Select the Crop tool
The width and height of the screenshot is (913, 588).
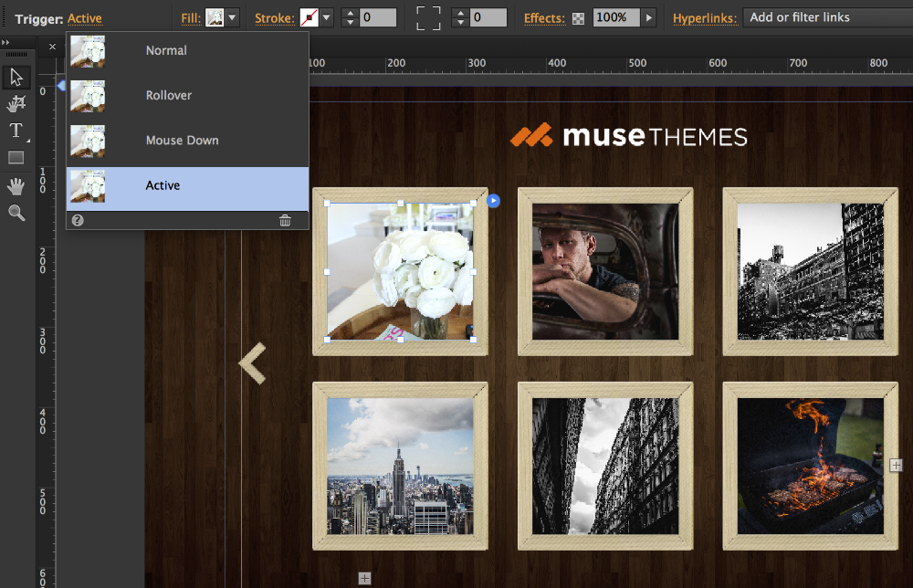(16, 104)
